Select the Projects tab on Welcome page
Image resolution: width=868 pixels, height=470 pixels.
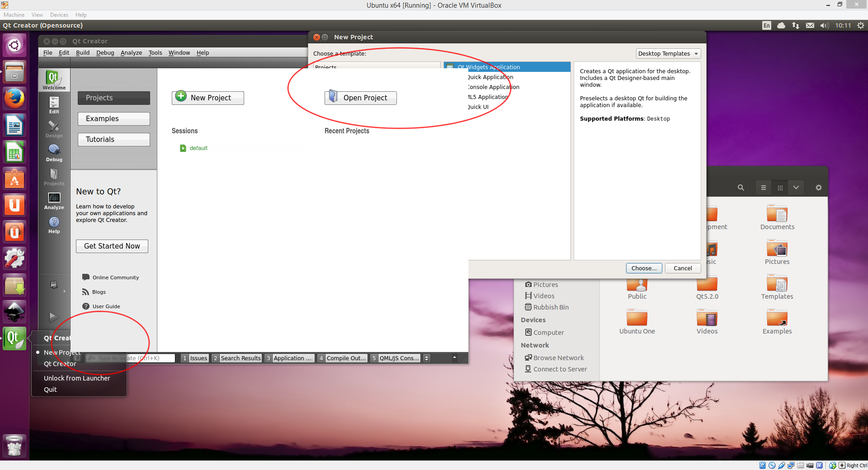[114, 98]
